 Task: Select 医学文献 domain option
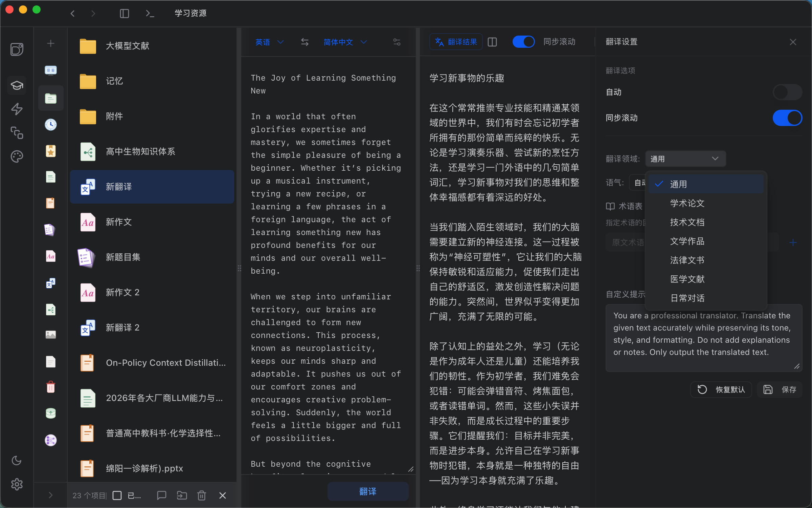coord(706,279)
